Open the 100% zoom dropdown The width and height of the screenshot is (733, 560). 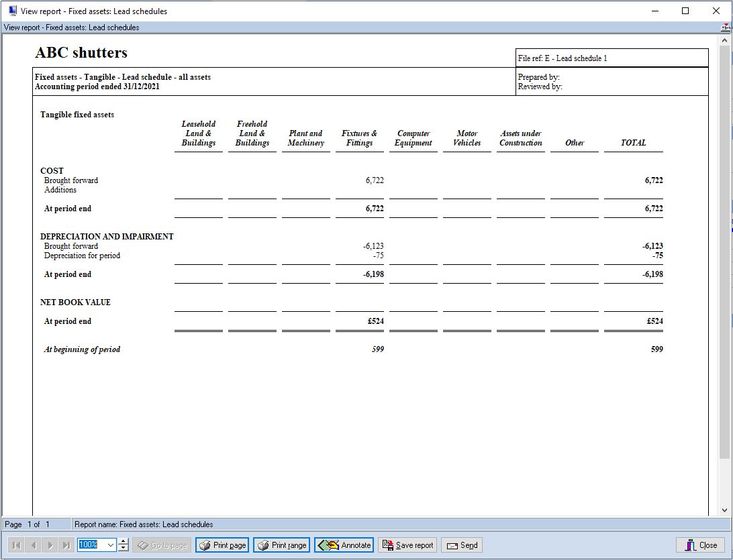pyautogui.click(x=110, y=545)
